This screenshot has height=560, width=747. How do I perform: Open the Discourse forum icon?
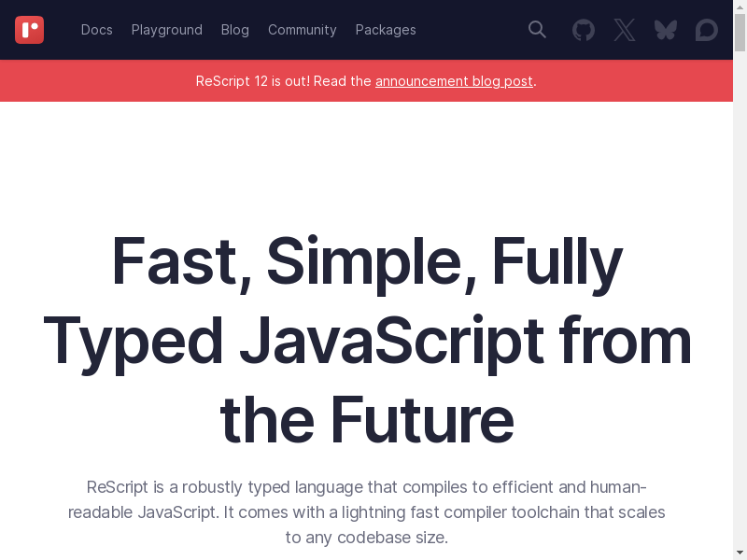click(x=707, y=30)
